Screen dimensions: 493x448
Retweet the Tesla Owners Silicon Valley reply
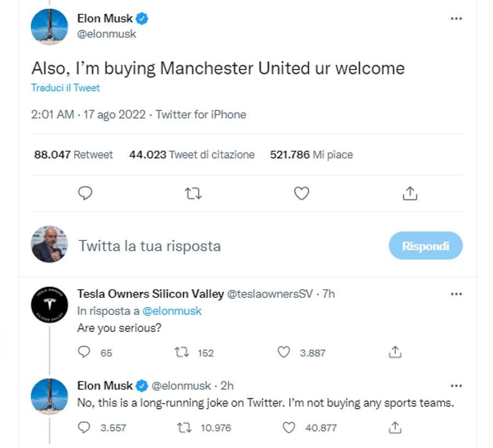pos(182,352)
